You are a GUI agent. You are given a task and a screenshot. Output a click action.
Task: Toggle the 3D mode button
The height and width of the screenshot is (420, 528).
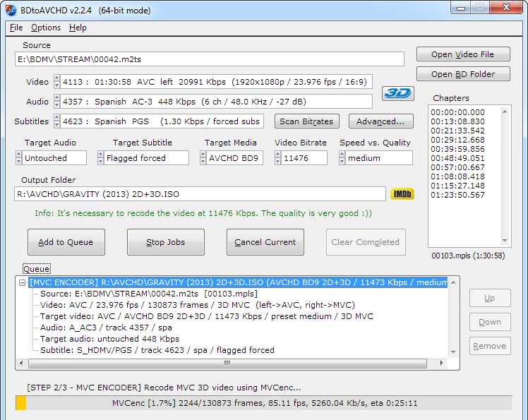(397, 93)
